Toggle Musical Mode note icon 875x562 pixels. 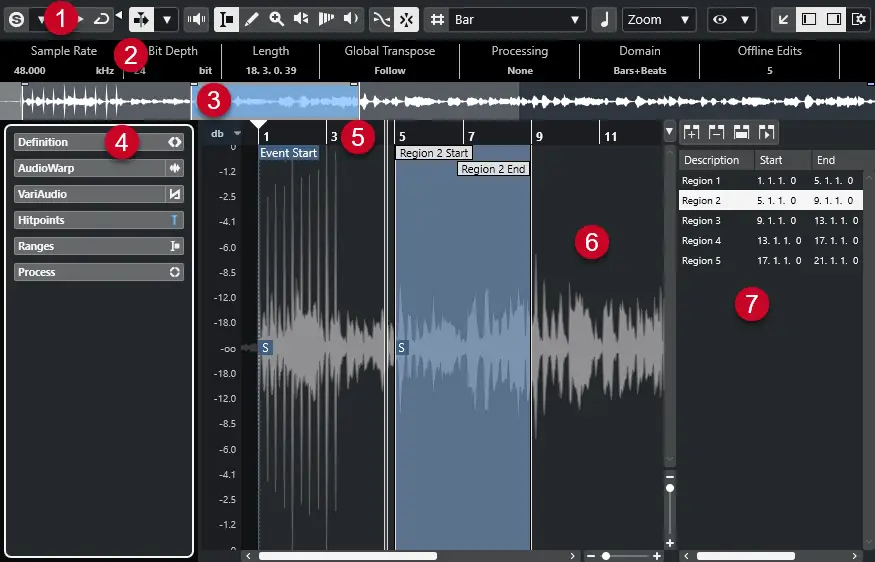click(604, 20)
